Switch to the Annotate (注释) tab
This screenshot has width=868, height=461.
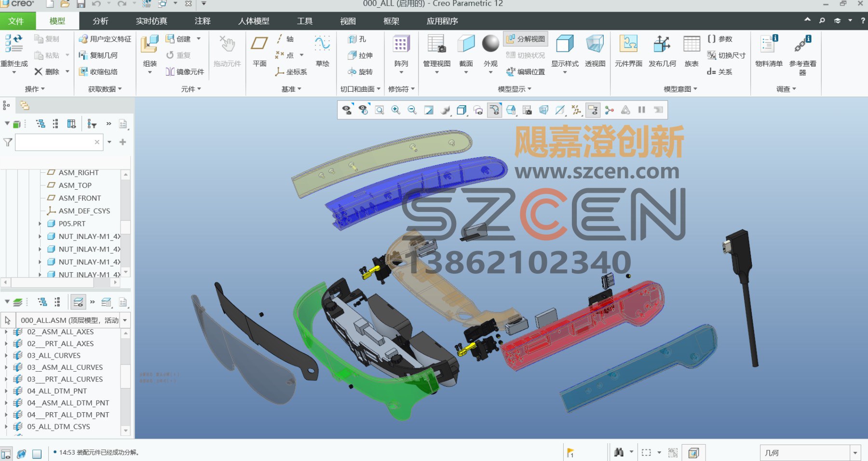coord(203,21)
